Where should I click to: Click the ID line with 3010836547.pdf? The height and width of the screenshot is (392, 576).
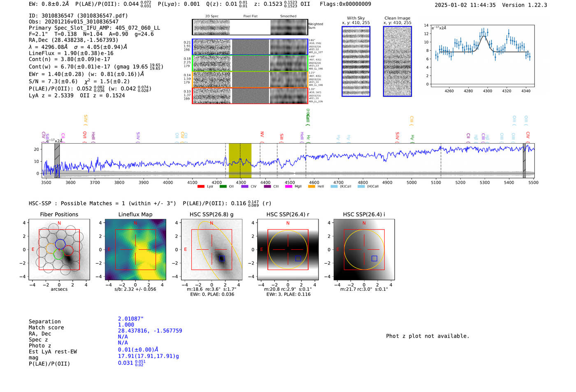(78, 16)
